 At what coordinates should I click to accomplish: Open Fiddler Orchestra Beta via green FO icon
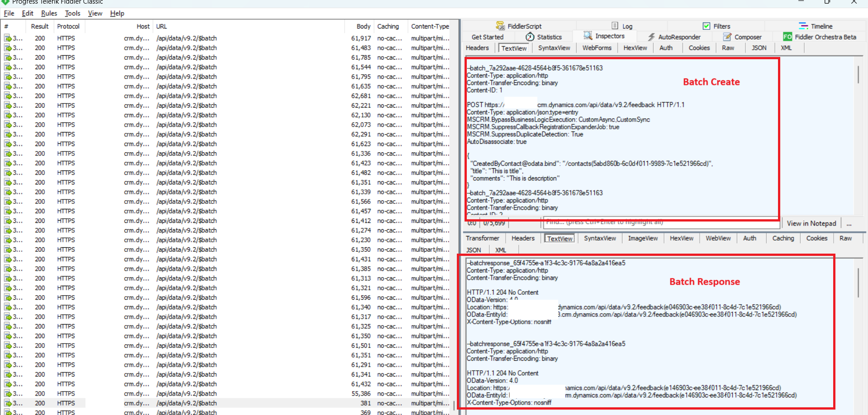pyautogui.click(x=787, y=37)
